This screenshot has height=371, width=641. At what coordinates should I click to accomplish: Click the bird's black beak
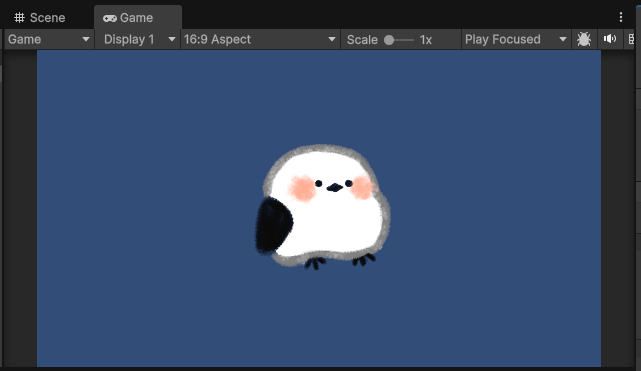click(x=335, y=188)
